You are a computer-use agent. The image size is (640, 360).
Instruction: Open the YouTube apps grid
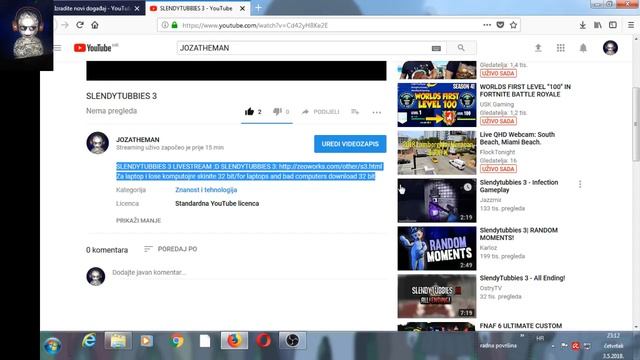point(561,48)
